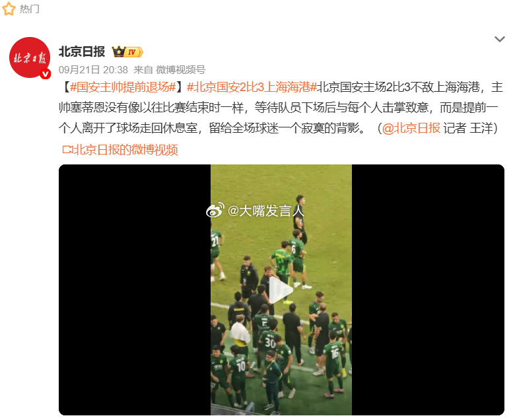Image resolution: width=513 pixels, height=420 pixels.
Task: Click the left black area of video
Action: coord(135,290)
